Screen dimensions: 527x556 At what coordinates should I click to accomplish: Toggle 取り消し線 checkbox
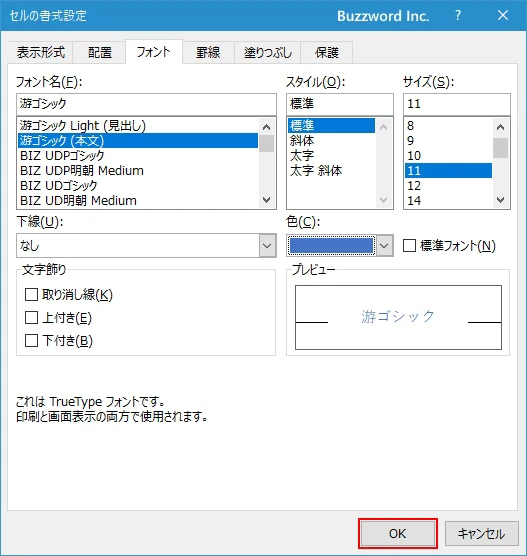point(31,294)
